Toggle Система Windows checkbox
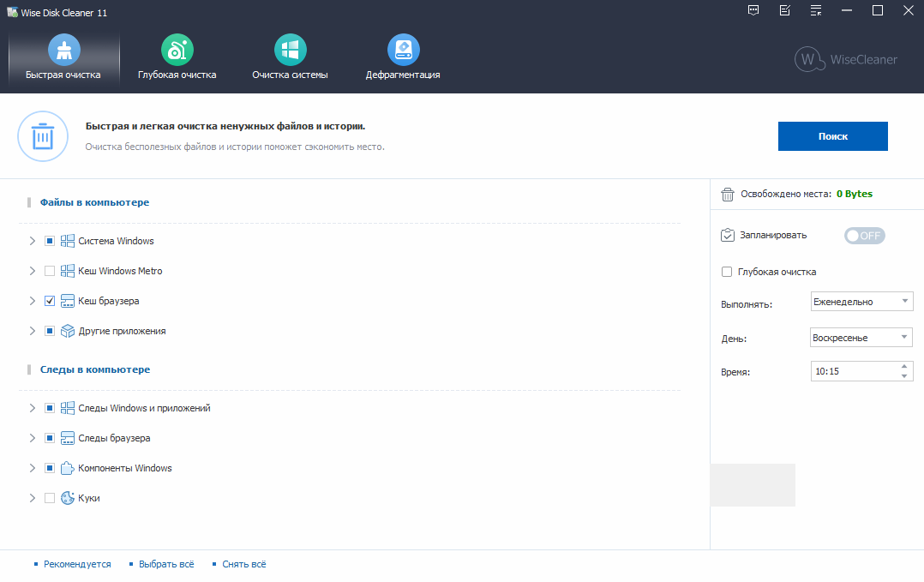Viewport: 924px width, 582px height. (x=50, y=241)
